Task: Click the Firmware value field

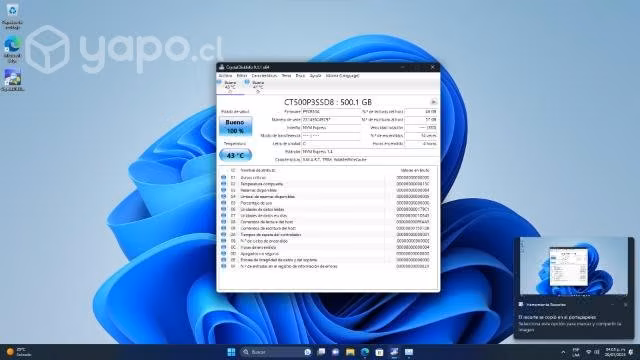Action: (x=331, y=111)
